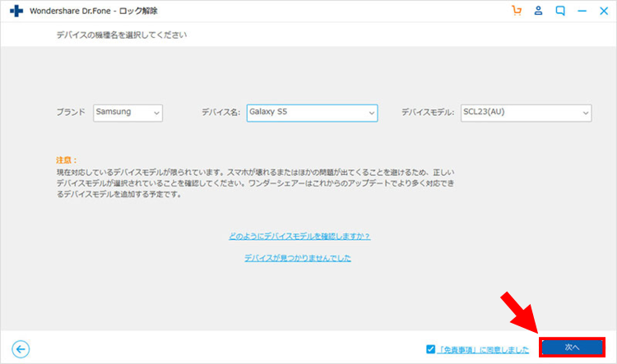Open the SCL23(AU) device model dropdown
Image resolution: width=617 pixels, height=364 pixels.
tap(527, 113)
